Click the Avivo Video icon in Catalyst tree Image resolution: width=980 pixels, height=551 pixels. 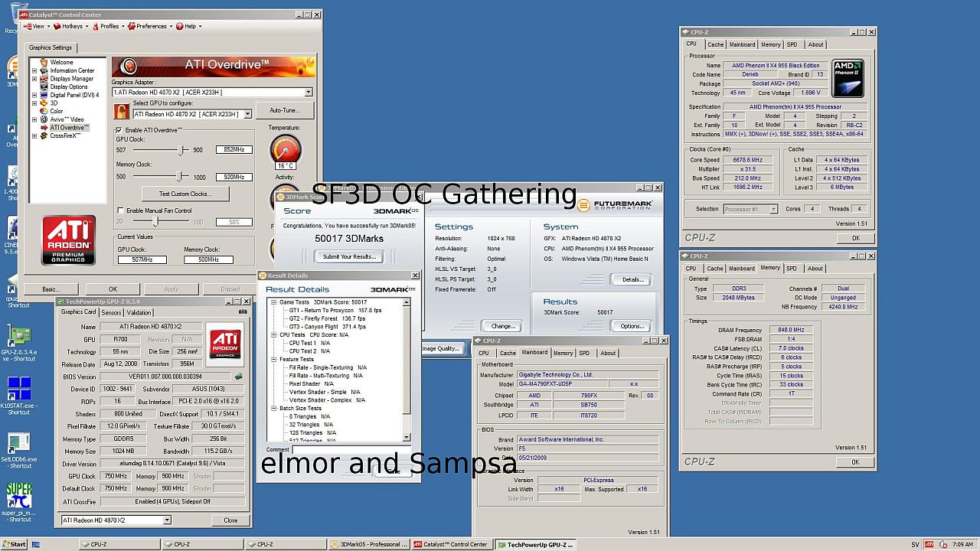[x=44, y=119]
